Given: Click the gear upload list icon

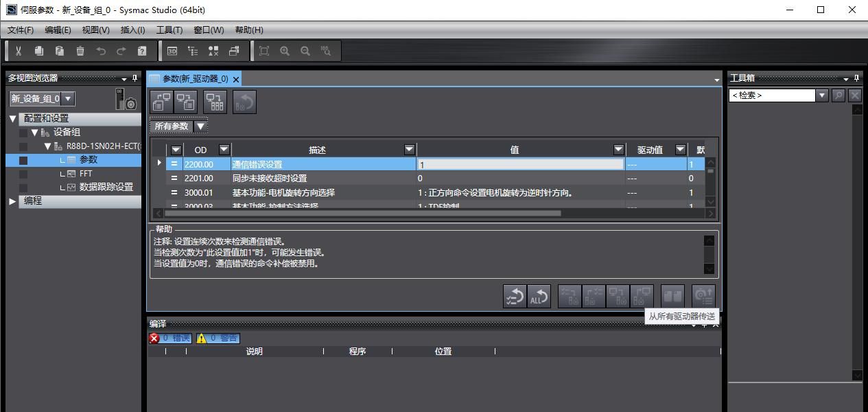Looking at the screenshot, I should [703, 296].
